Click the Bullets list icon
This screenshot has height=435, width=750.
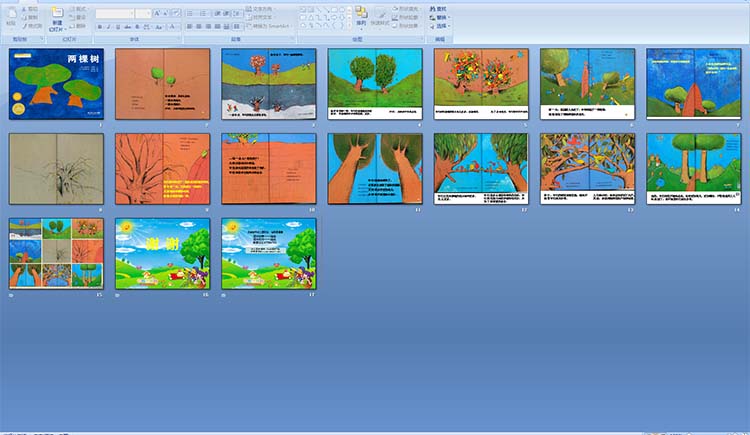190,13
